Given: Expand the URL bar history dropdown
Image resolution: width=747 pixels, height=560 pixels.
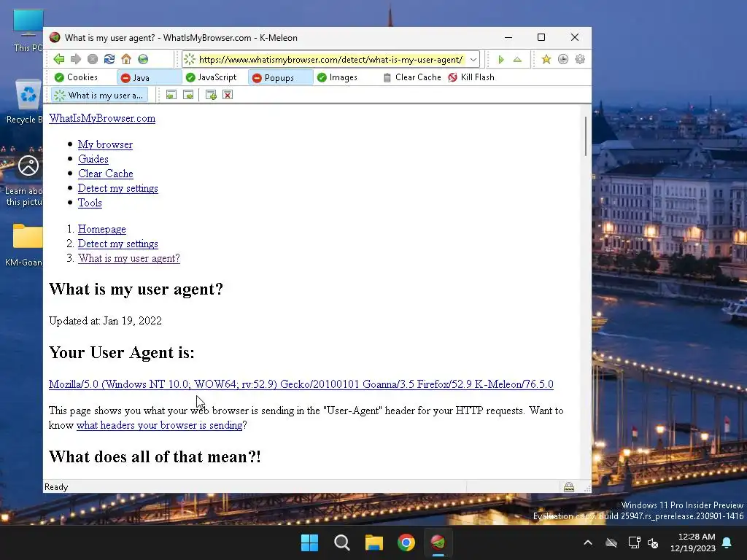Looking at the screenshot, I should coord(473,60).
